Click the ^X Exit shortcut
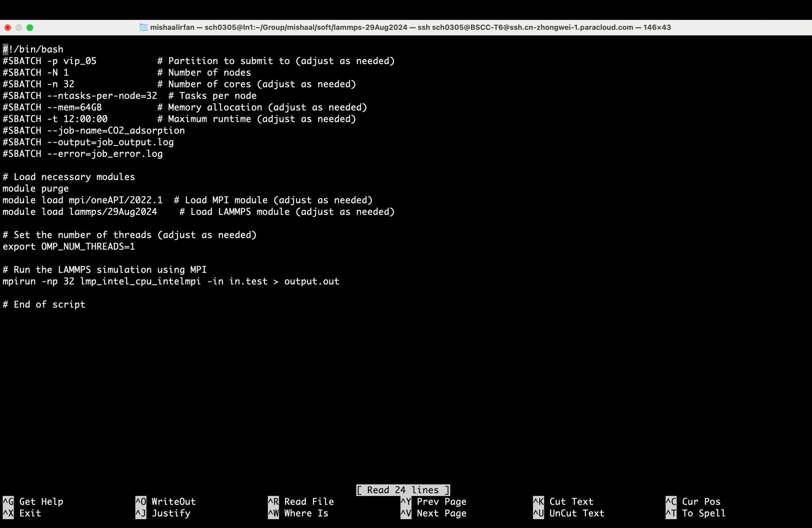812x528 pixels. 22,513
